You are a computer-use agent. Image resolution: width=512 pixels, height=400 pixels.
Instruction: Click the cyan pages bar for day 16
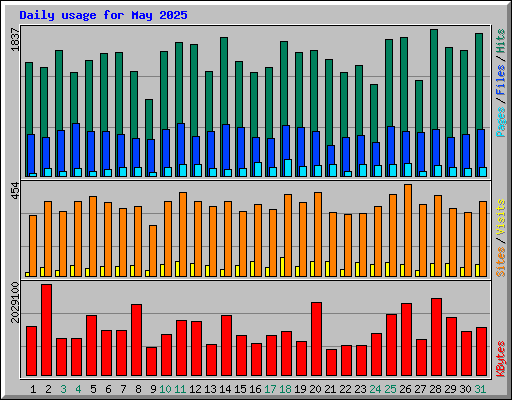[258, 169]
